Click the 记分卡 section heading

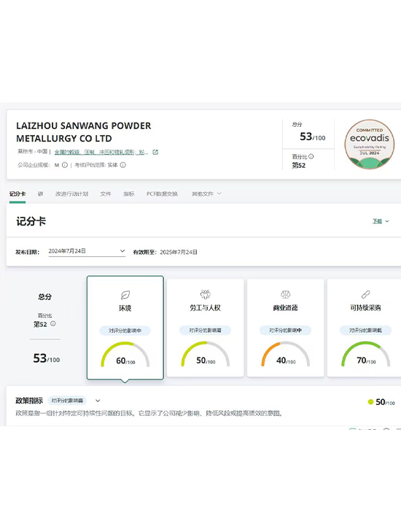click(x=31, y=222)
